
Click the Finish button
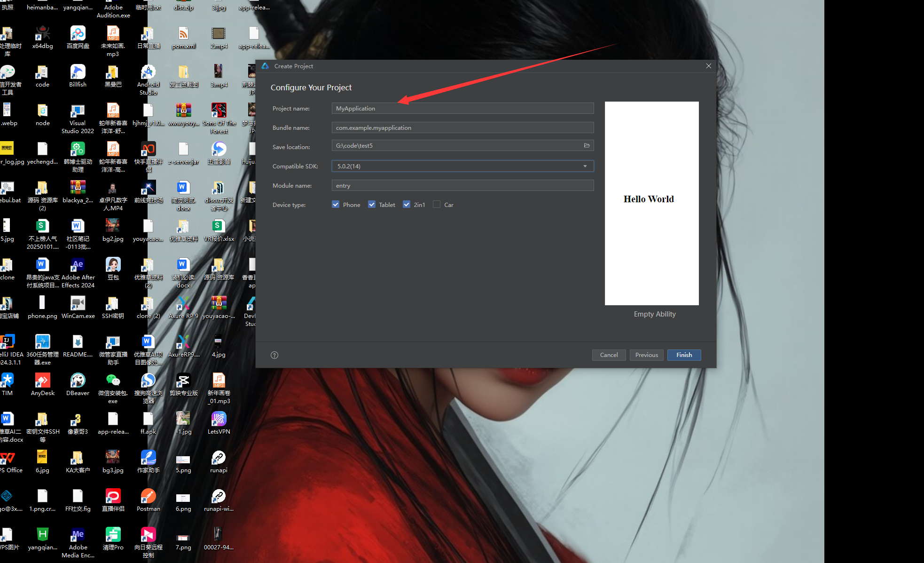click(x=684, y=355)
